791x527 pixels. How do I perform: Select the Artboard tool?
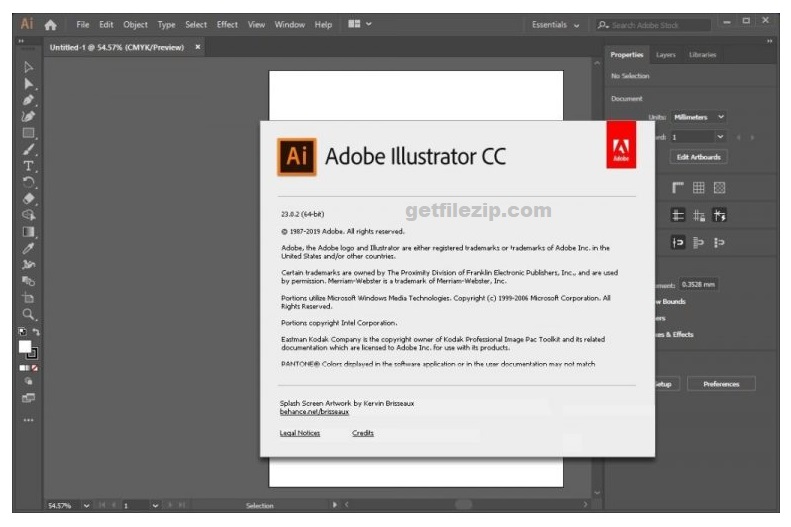point(28,298)
